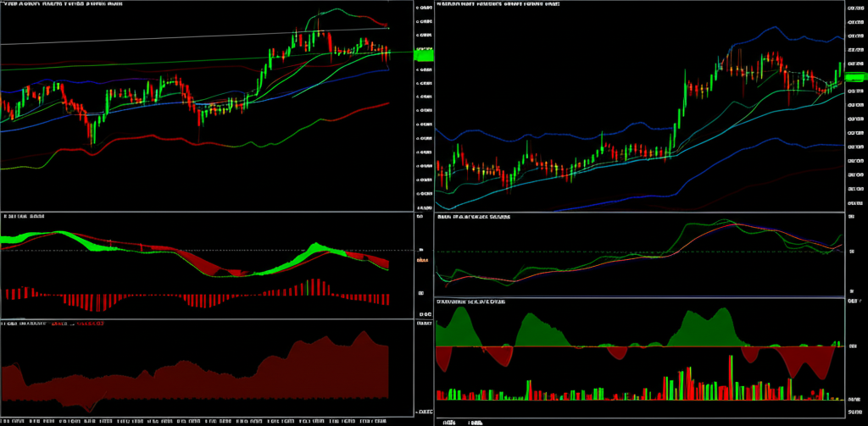Viewport: 868px width, 426px height.
Task: Select the title label of the right candlestick chart
Action: tap(498, 4)
